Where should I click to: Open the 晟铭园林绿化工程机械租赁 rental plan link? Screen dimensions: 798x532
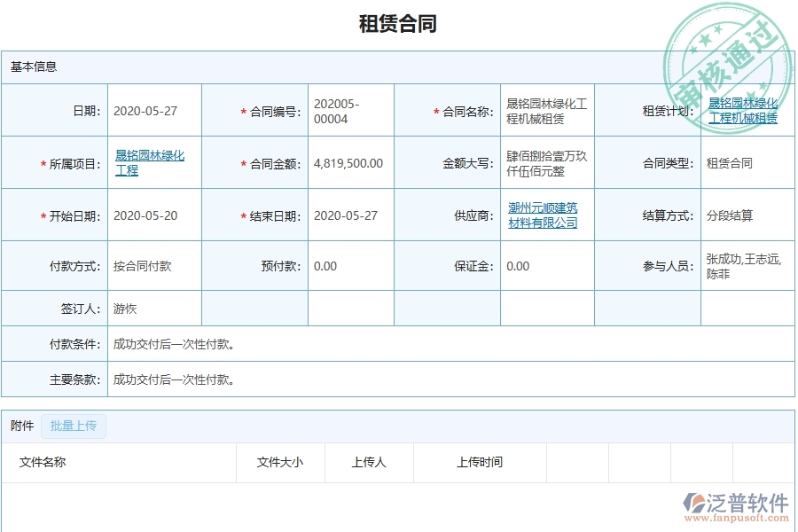(745, 109)
